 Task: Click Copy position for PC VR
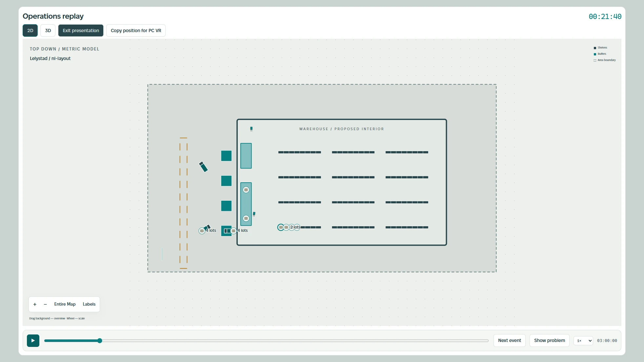click(136, 30)
